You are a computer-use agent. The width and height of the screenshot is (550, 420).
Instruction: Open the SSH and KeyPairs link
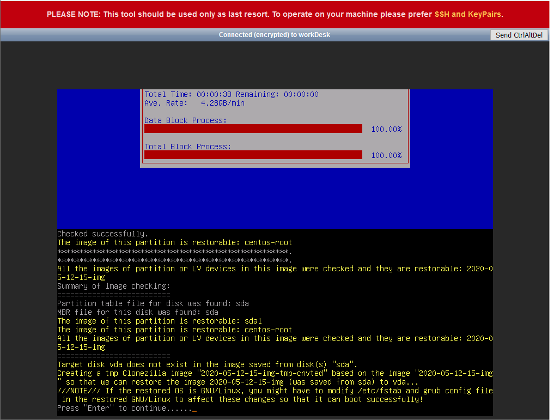click(468, 14)
